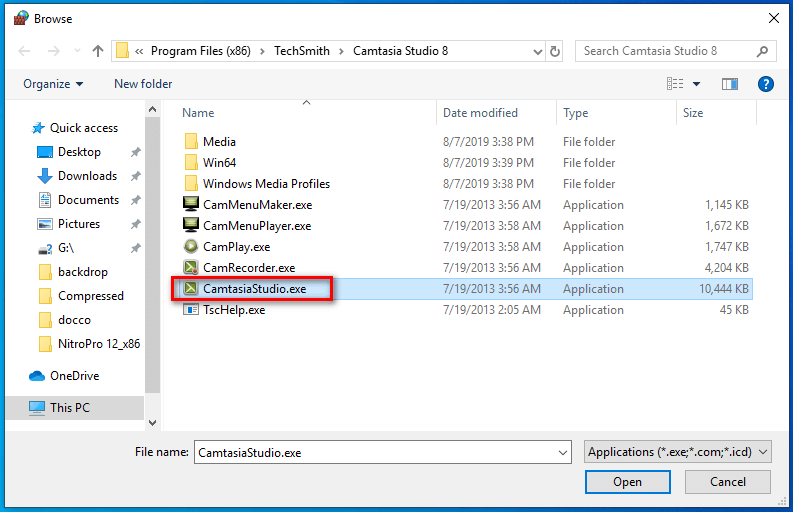
Task: Select CamRecorder.exe application icon
Action: pyautogui.click(x=191, y=268)
